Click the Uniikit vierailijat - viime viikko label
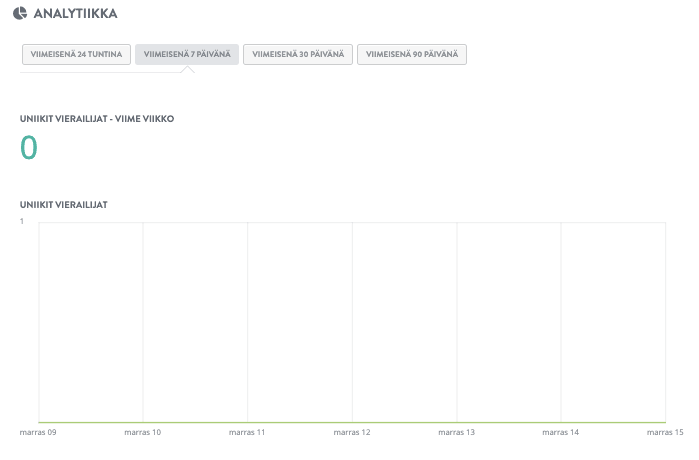The image size is (699, 460). click(x=97, y=119)
